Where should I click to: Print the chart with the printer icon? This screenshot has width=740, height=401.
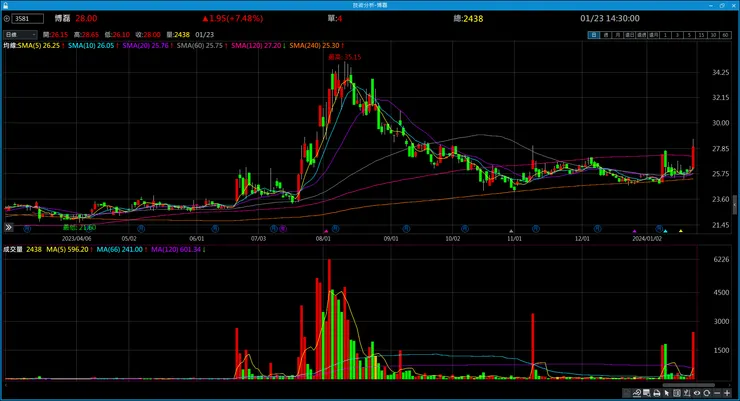657,393
